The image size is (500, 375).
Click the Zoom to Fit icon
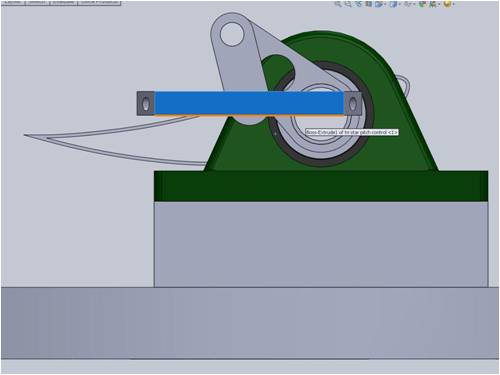click(338, 4)
